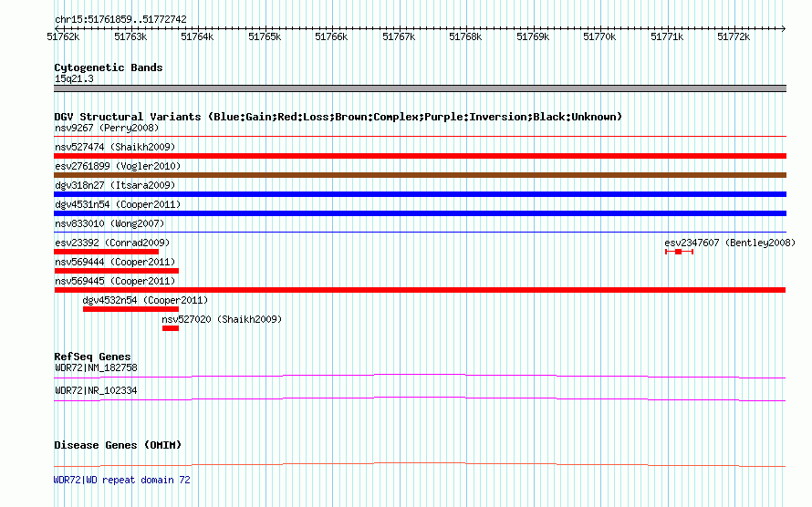Open variant esv23392 (Conrad2009) label

pos(112,243)
